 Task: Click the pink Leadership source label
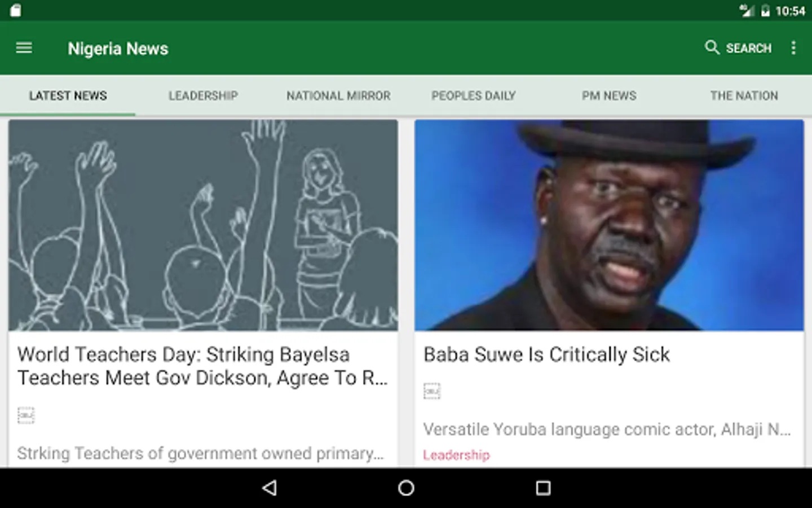point(456,455)
